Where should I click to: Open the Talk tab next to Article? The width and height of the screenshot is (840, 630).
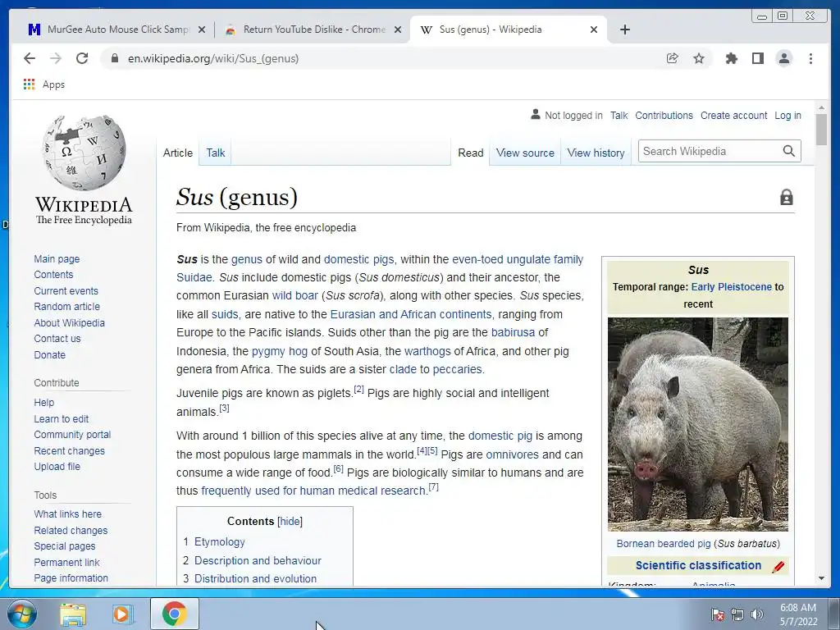point(216,153)
